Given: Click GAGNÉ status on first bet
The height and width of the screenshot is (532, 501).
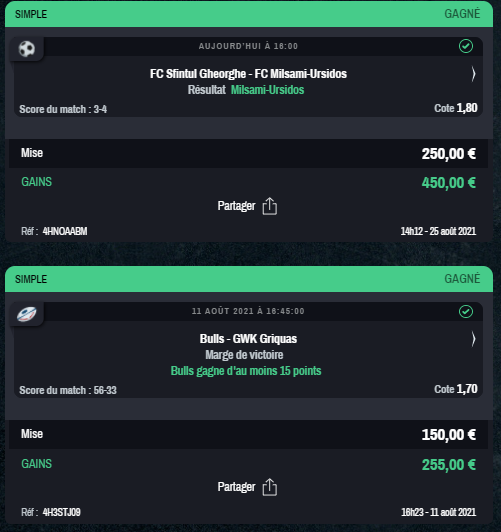Looking at the screenshot, I should [462, 14].
